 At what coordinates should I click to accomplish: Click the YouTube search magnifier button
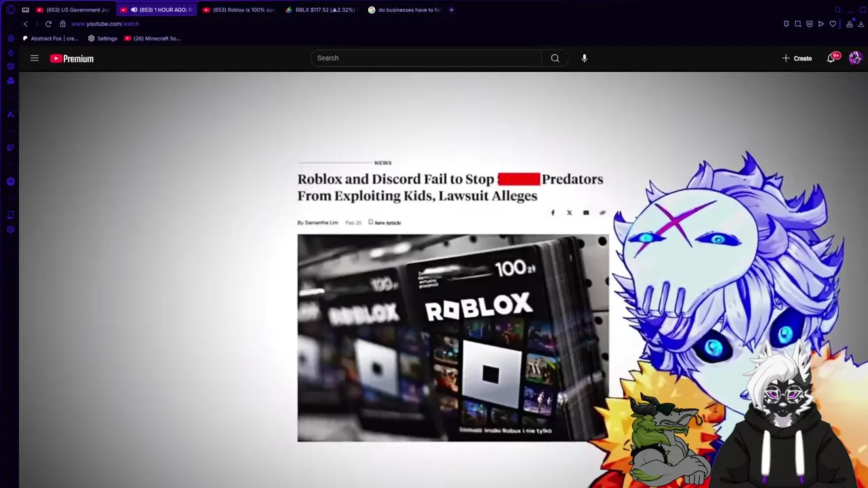555,58
